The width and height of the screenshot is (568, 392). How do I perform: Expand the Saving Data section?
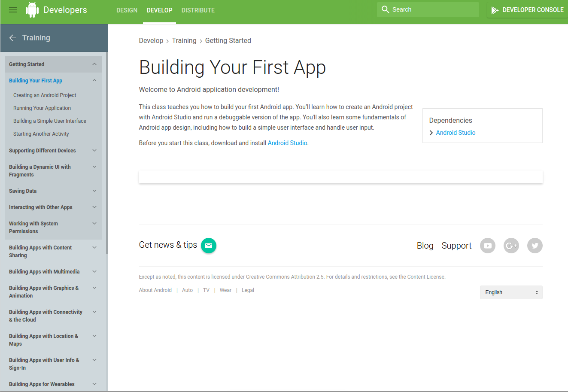(x=94, y=191)
